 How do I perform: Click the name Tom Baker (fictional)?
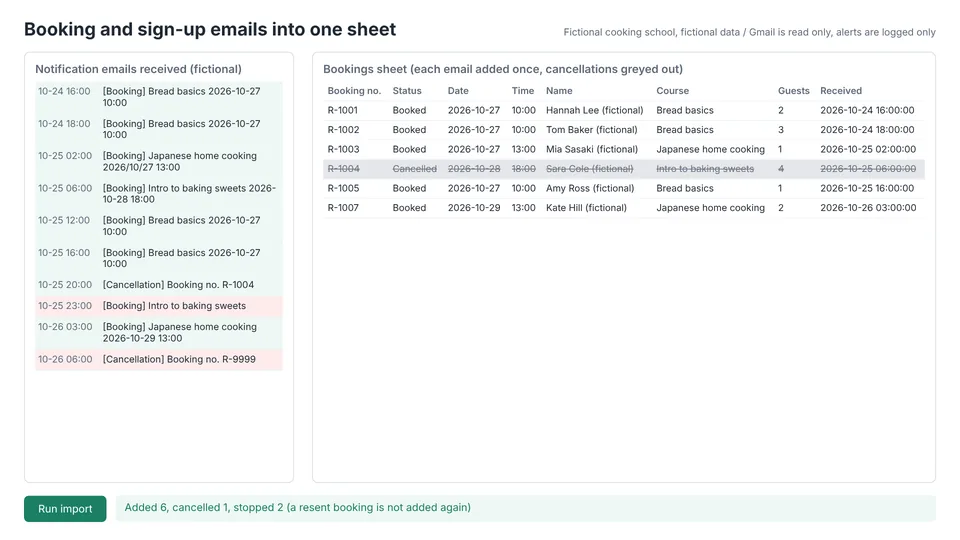pos(591,130)
